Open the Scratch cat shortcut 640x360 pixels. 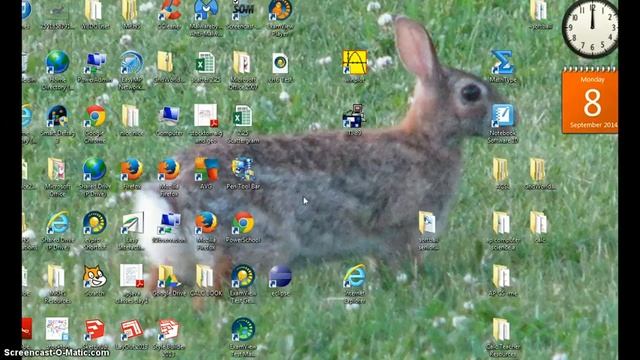click(95, 277)
